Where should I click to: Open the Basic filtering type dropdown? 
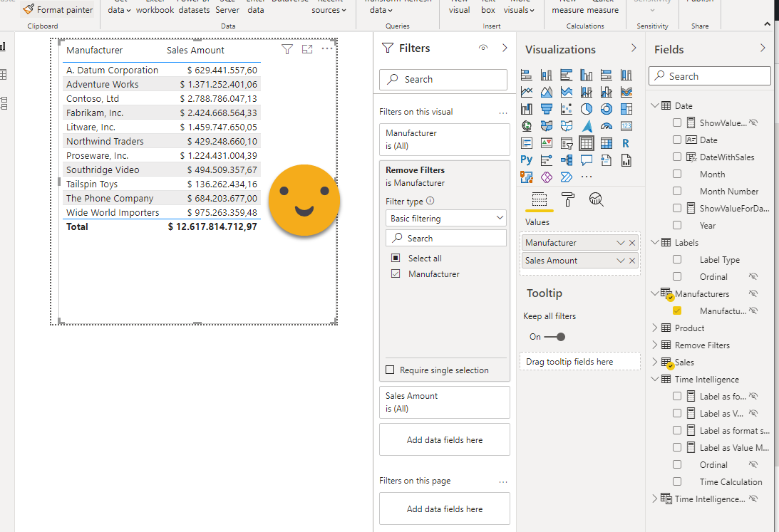point(447,219)
